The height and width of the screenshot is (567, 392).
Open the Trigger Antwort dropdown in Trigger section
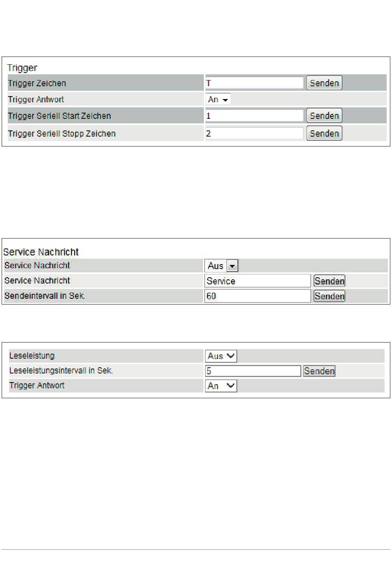(218, 99)
